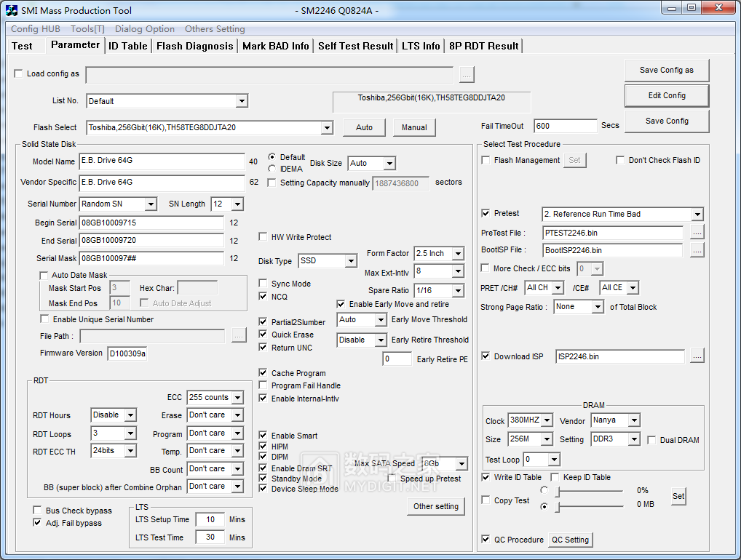Click browse button next to Load config field
This screenshot has height=560, width=741.
click(x=467, y=74)
